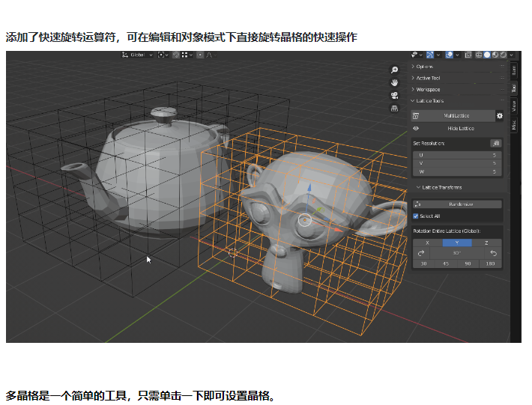Open the gizmo options dropdown arrow

pos(438,55)
